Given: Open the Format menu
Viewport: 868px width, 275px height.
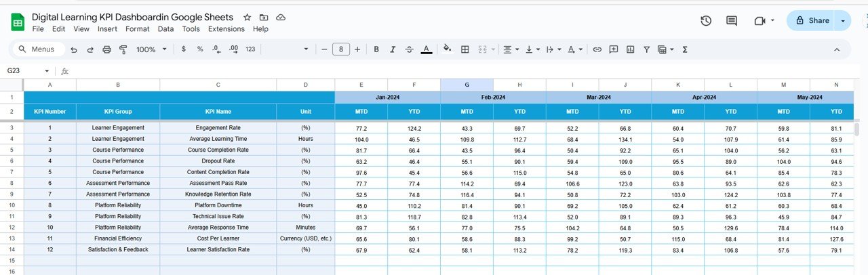Looking at the screenshot, I should pos(138,29).
